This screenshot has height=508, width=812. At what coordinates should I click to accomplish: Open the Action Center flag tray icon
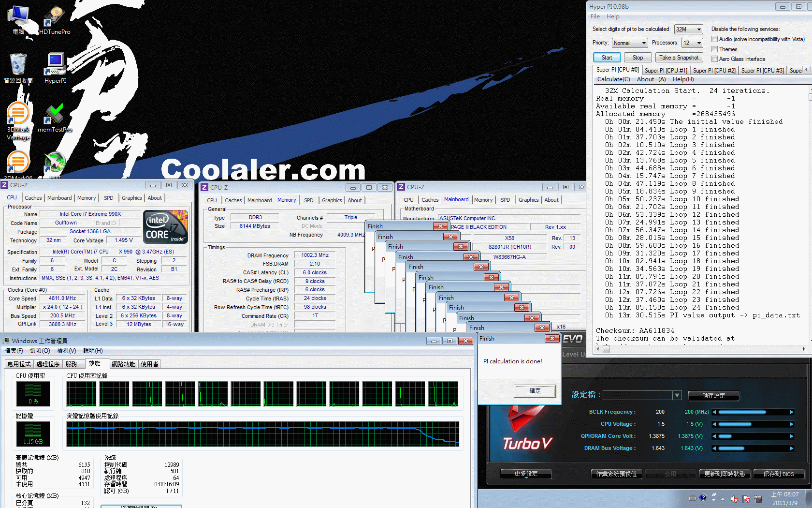click(x=746, y=499)
